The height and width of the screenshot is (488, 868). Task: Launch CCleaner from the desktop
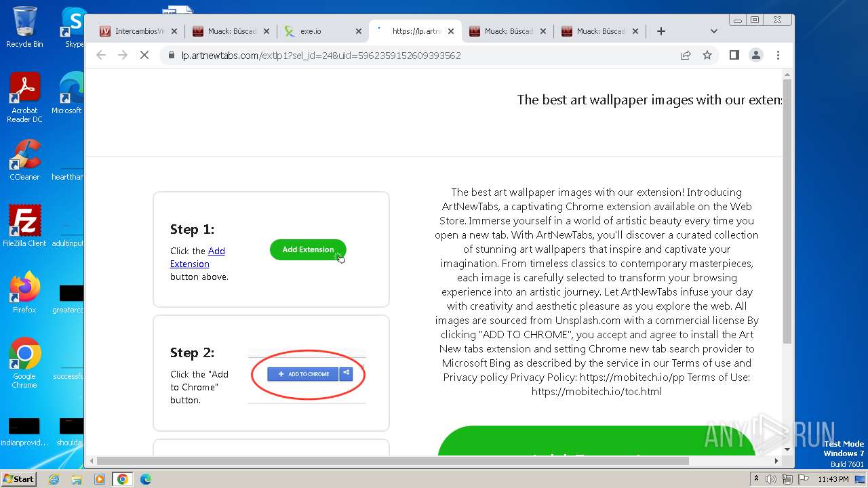tap(24, 160)
